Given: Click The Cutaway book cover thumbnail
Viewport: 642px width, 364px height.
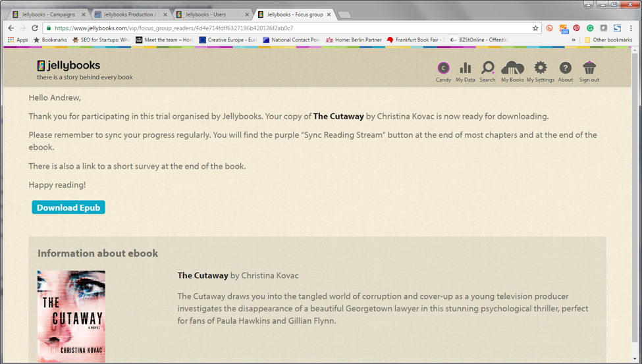Looking at the screenshot, I should (x=71, y=317).
